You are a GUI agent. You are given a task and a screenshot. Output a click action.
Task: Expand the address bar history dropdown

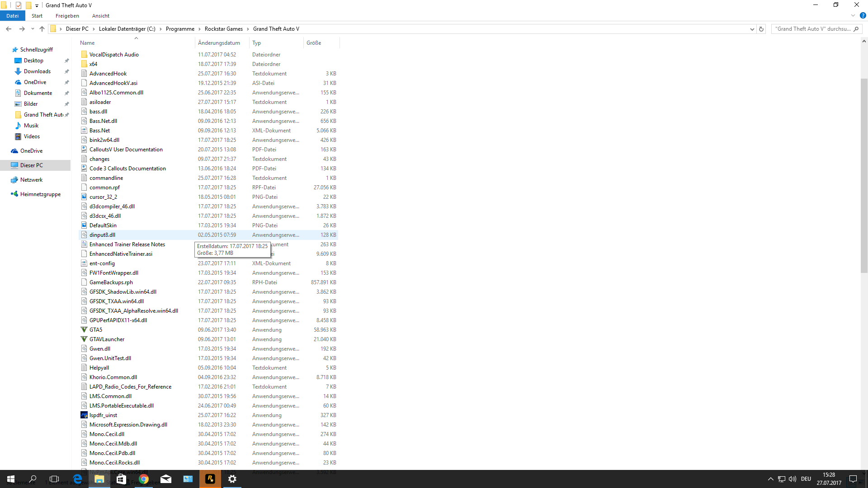pyautogui.click(x=752, y=29)
